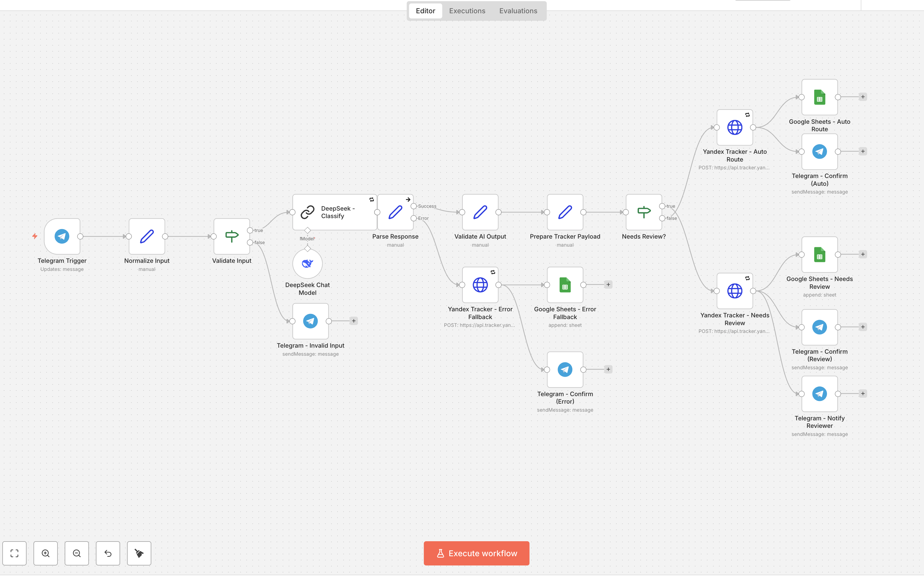The image size is (924, 577).
Task: Click the Success output connector on Parse Response
Action: click(413, 206)
